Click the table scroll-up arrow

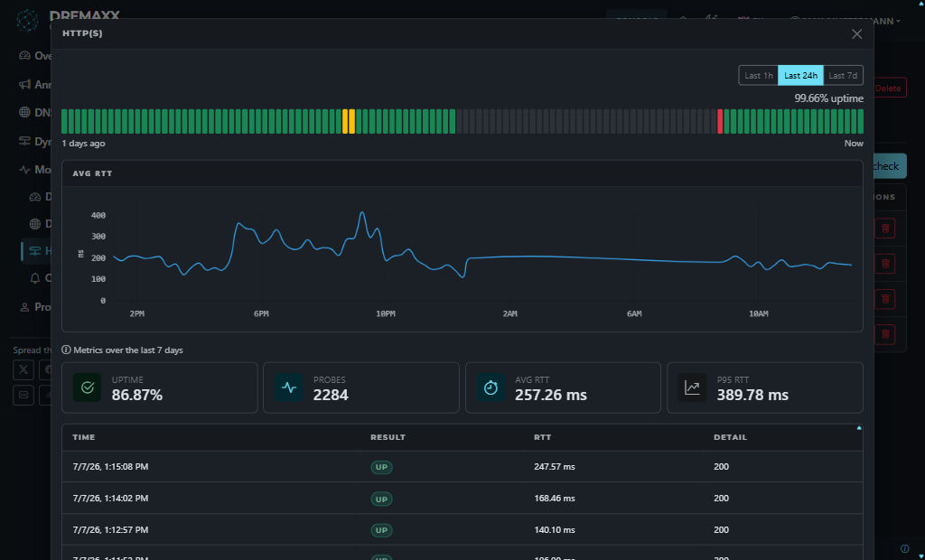tap(859, 428)
